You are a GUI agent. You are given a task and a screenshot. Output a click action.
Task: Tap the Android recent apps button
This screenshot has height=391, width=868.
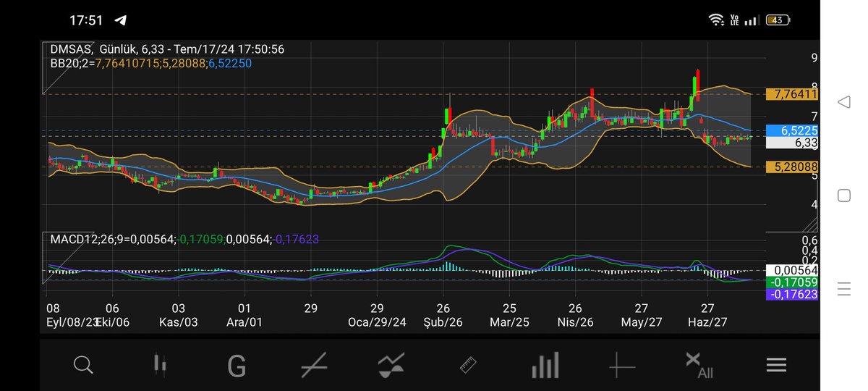844,289
